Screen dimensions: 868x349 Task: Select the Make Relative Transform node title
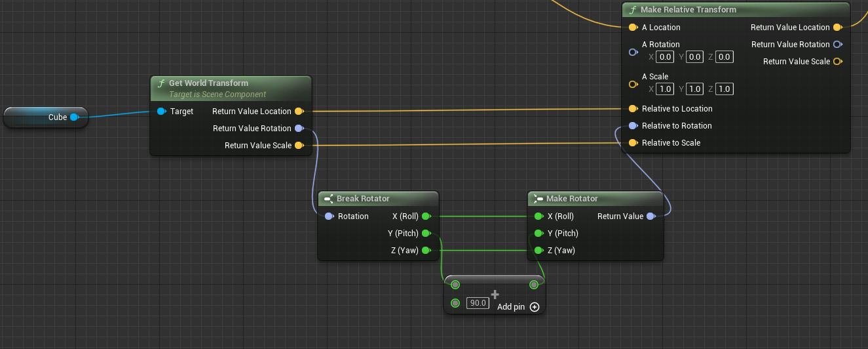(689, 10)
